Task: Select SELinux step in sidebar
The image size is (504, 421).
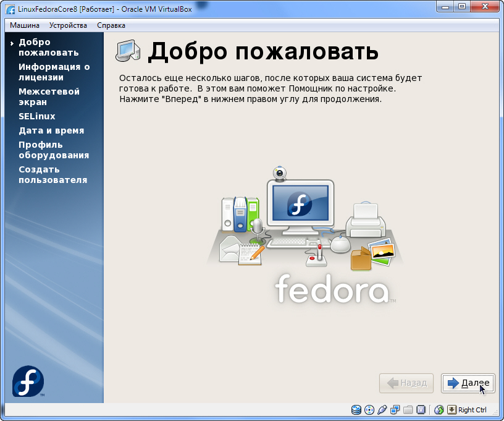Action: pyautogui.click(x=37, y=116)
